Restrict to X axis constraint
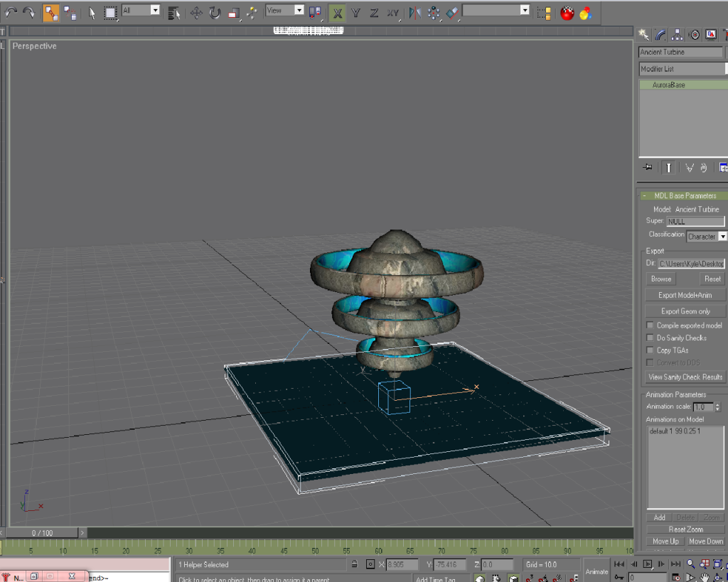This screenshot has height=582, width=728. coord(338,13)
